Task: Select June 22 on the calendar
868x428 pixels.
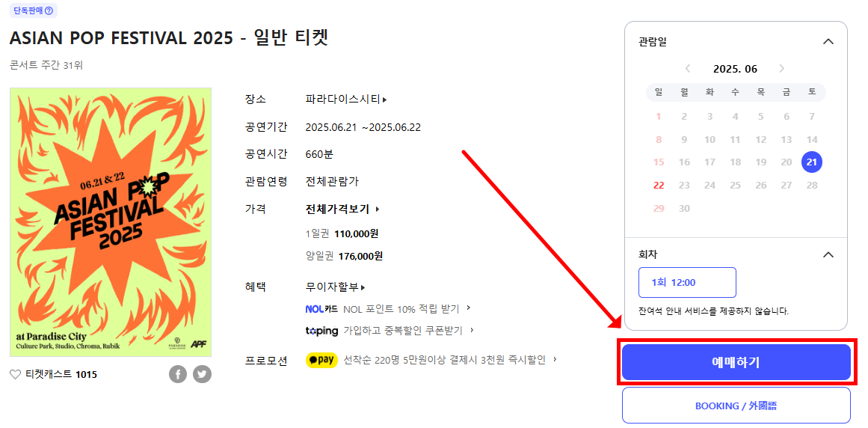Action: 658,186
